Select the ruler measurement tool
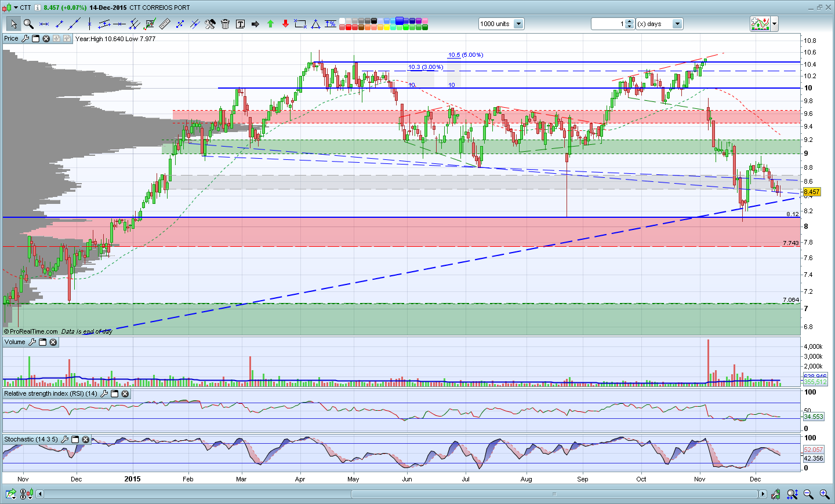 (165, 24)
